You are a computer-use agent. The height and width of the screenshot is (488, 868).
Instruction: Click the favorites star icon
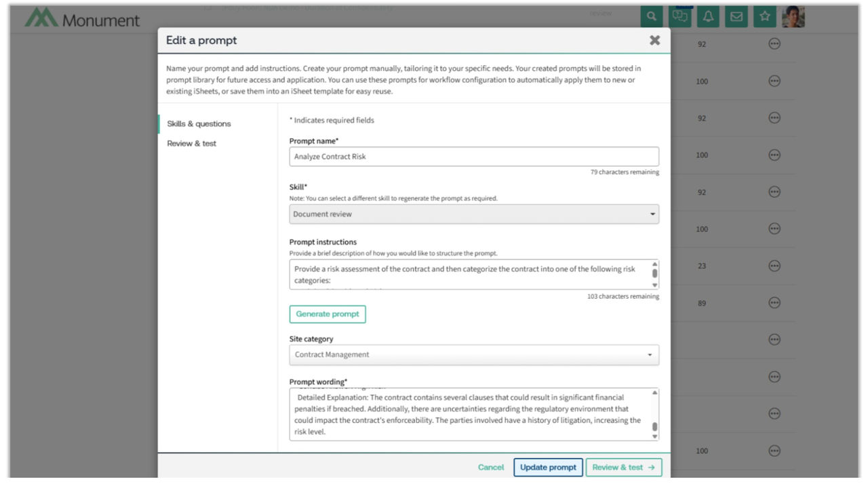(x=764, y=17)
